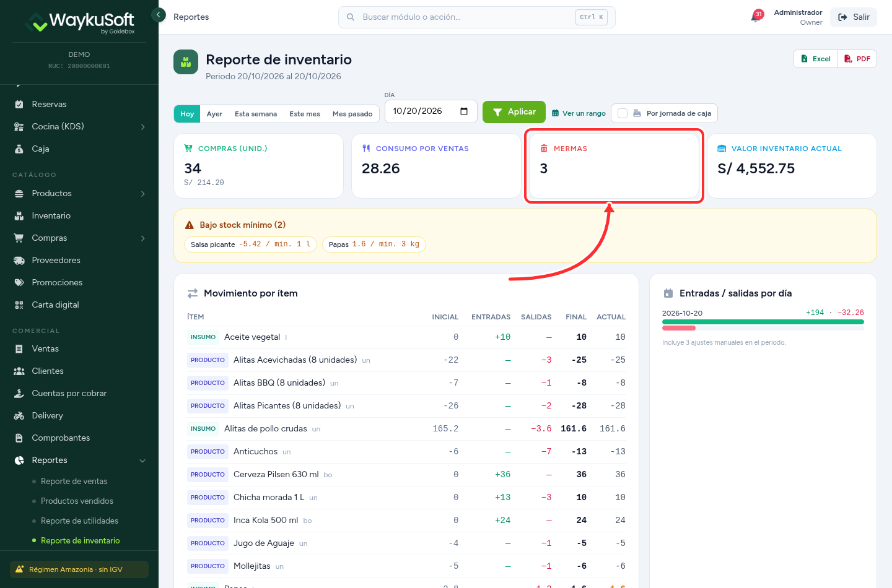Click the Valor inventario actual card icon
The width and height of the screenshot is (892, 588).
tap(722, 149)
